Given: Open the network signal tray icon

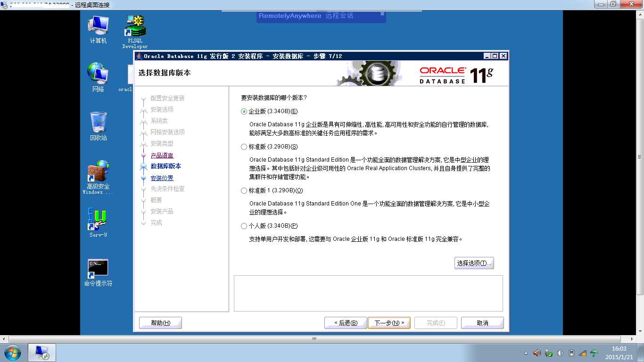Looking at the screenshot, I should [583, 353].
